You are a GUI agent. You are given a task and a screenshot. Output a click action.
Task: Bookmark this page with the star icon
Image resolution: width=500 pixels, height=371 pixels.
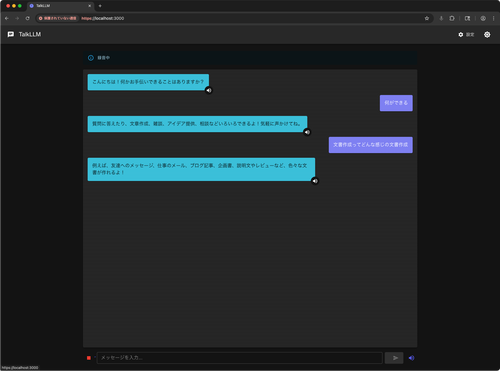click(427, 18)
